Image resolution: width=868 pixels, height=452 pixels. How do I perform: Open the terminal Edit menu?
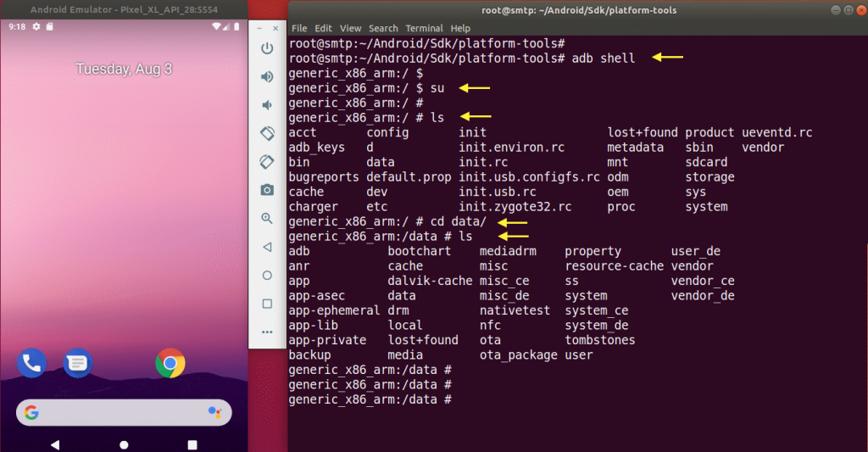(324, 28)
